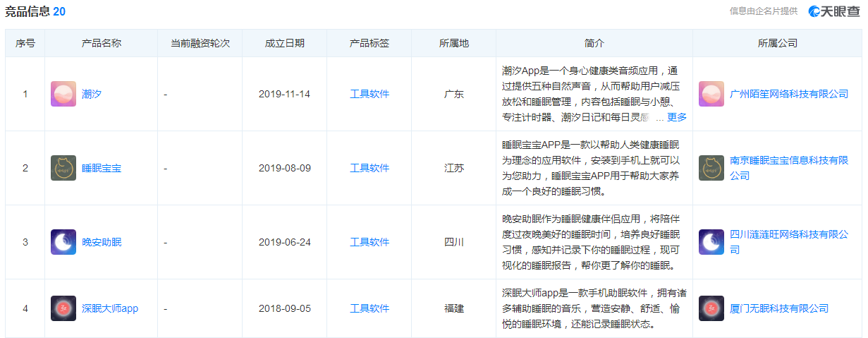
Task: Click the 成立日期 column header
Action: [285, 43]
